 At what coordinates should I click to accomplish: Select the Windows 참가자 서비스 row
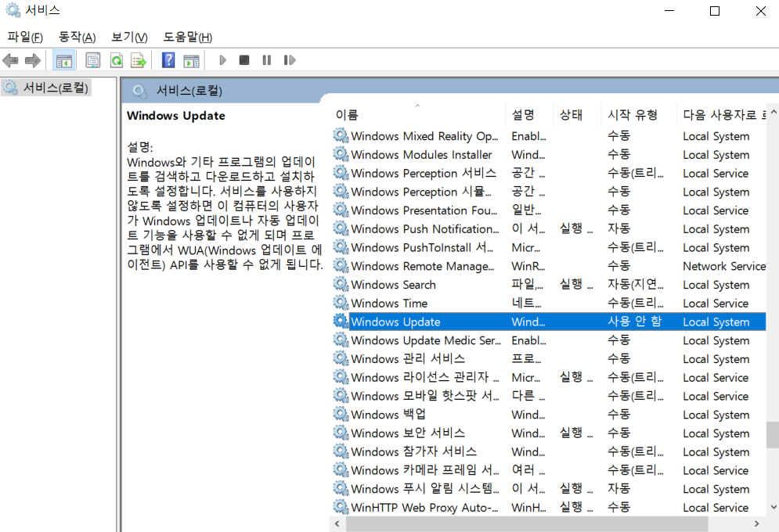point(549,451)
